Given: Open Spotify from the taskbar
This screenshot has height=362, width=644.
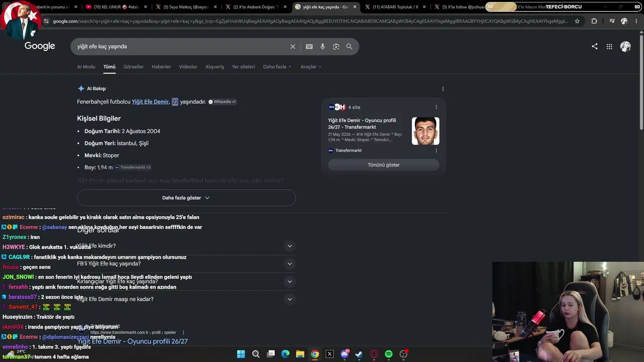Looking at the screenshot, I should tap(388, 354).
